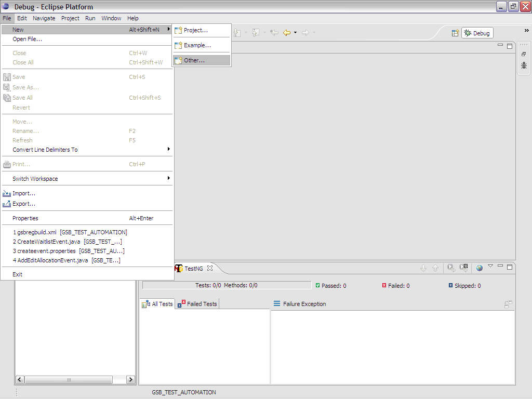Choose Project... from the New submenu

point(202,30)
